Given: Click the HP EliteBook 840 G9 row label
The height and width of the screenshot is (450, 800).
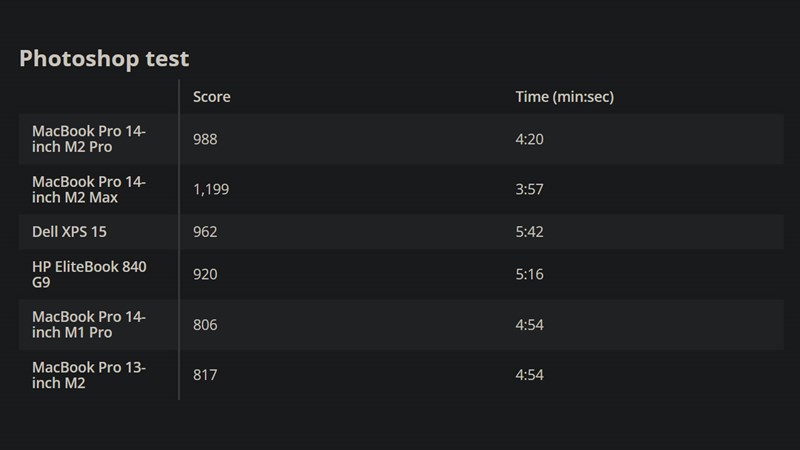Looking at the screenshot, I should point(89,274).
